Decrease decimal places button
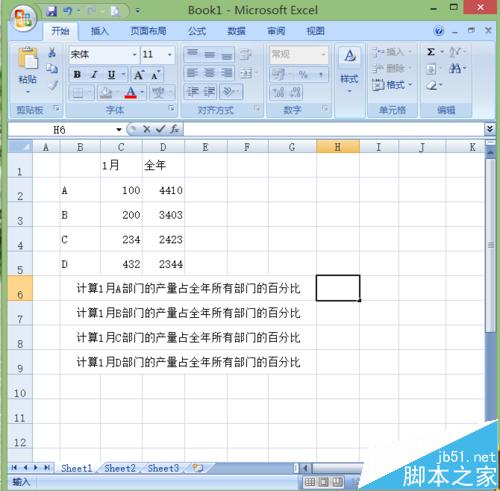This screenshot has height=491, width=500. point(295,92)
